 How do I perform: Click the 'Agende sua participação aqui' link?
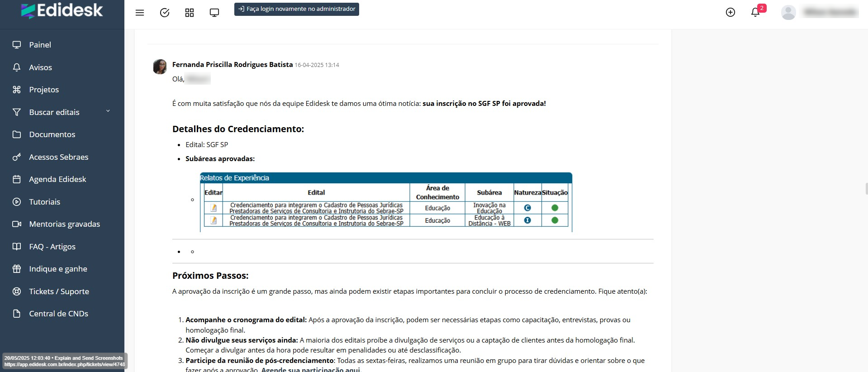click(310, 369)
